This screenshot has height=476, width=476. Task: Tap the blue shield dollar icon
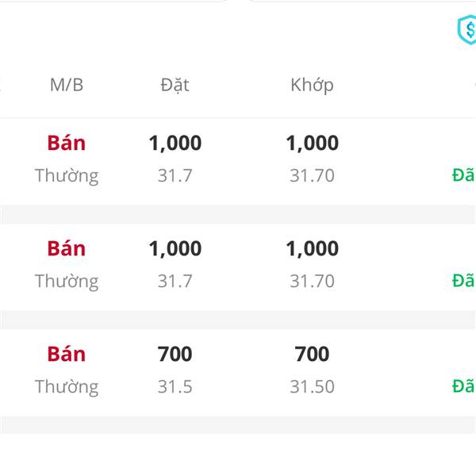coord(467,30)
